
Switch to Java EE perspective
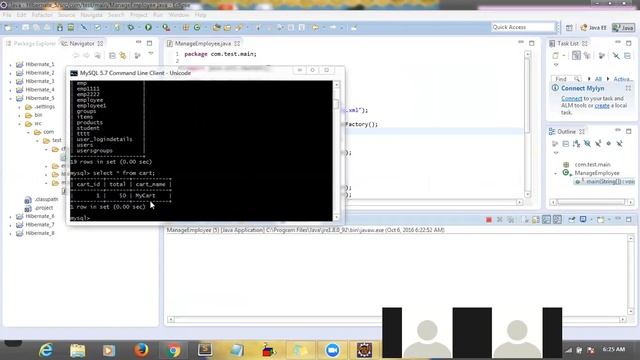tap(593, 27)
